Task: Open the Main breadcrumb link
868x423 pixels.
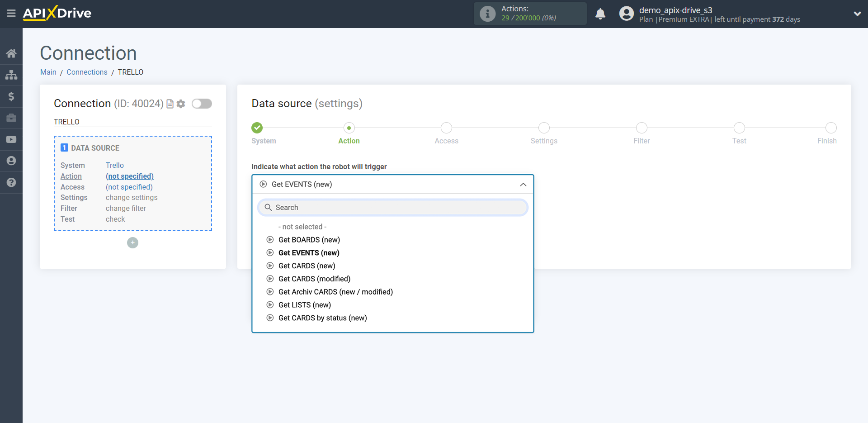Action: pos(48,72)
